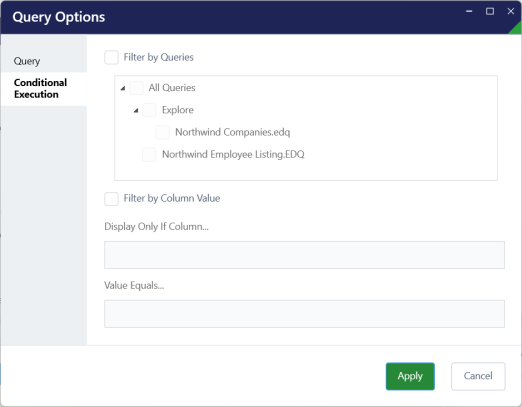Close the Query Options dialog
This screenshot has height=407, width=522.
point(511,11)
